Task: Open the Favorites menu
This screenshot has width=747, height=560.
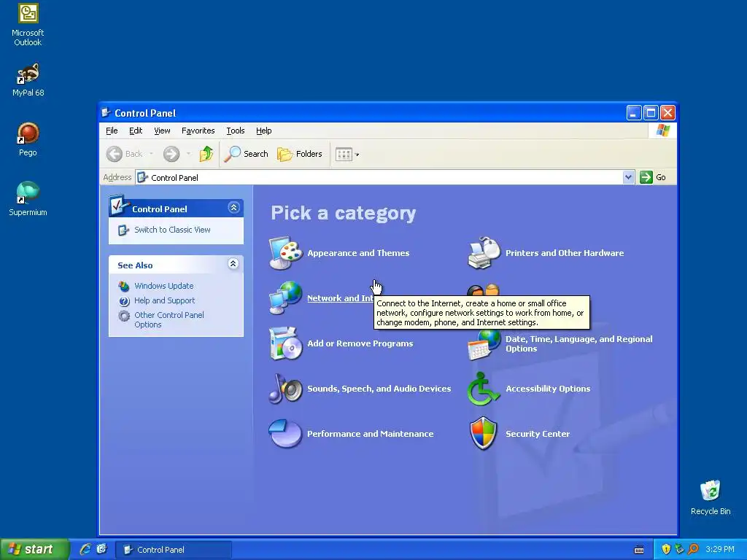Action: [198, 131]
